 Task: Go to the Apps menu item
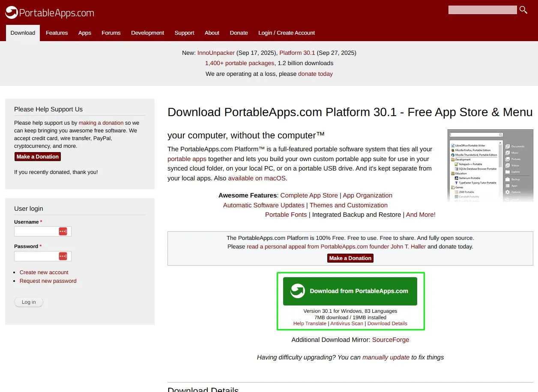85,33
